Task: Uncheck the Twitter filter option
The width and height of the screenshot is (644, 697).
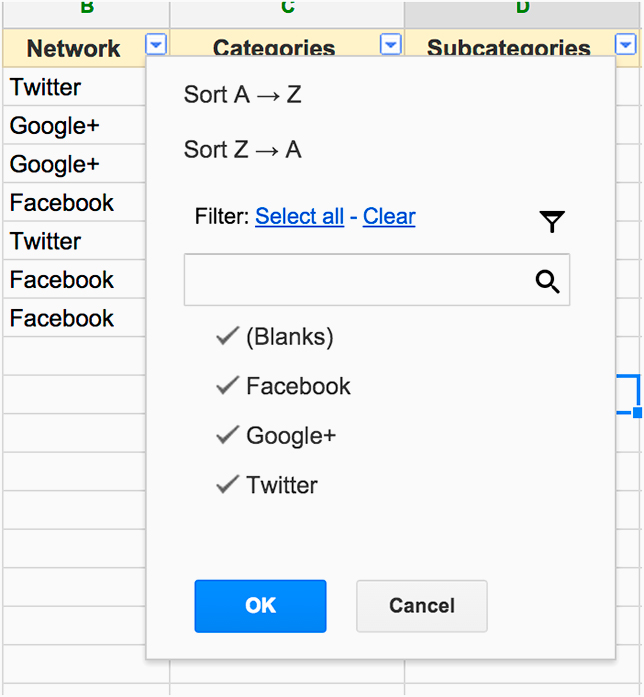Action: point(267,485)
